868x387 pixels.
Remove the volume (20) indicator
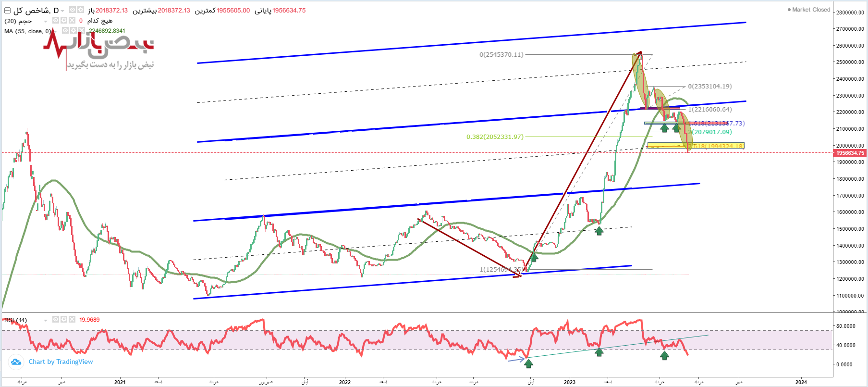pyautogui.click(x=72, y=21)
